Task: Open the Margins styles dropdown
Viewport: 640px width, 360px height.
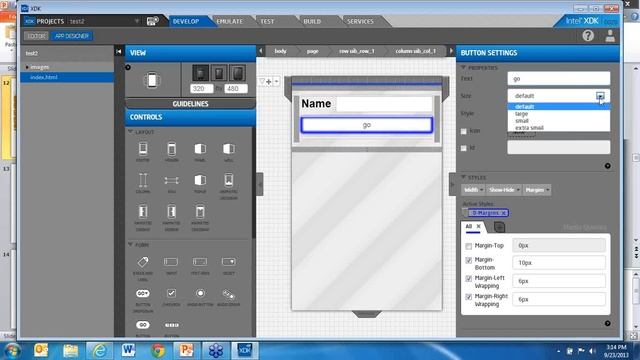Action: click(x=537, y=190)
